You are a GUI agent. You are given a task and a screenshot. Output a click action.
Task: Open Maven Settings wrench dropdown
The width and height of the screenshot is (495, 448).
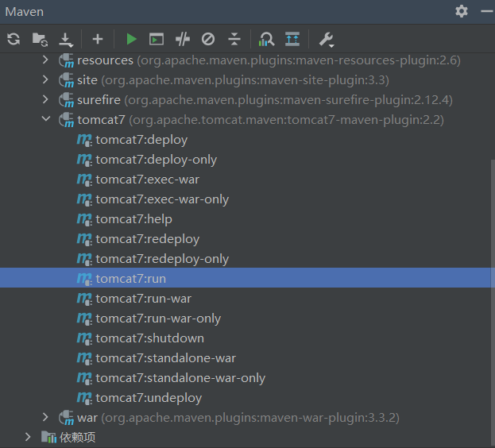pos(327,40)
